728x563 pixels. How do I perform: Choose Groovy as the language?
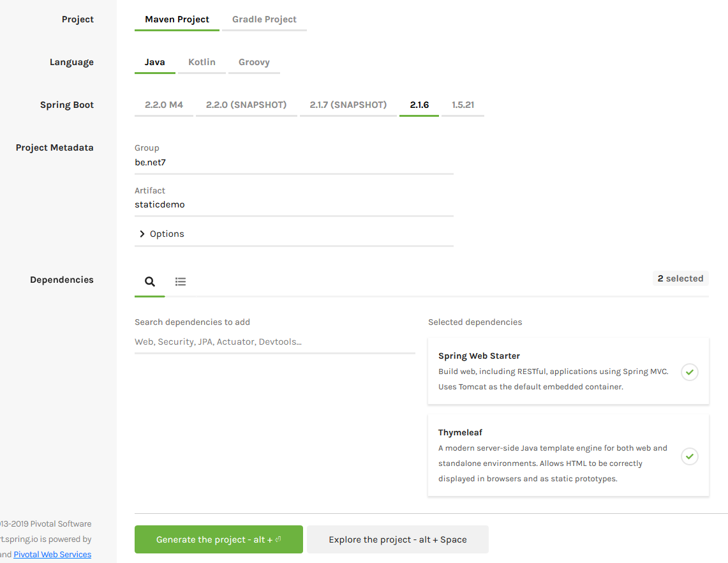click(x=254, y=63)
